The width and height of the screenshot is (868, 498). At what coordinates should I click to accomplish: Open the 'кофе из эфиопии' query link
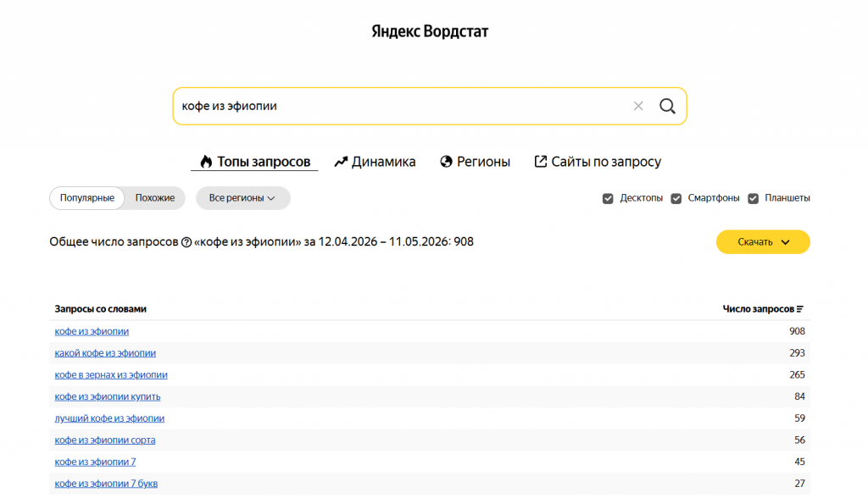click(x=92, y=331)
